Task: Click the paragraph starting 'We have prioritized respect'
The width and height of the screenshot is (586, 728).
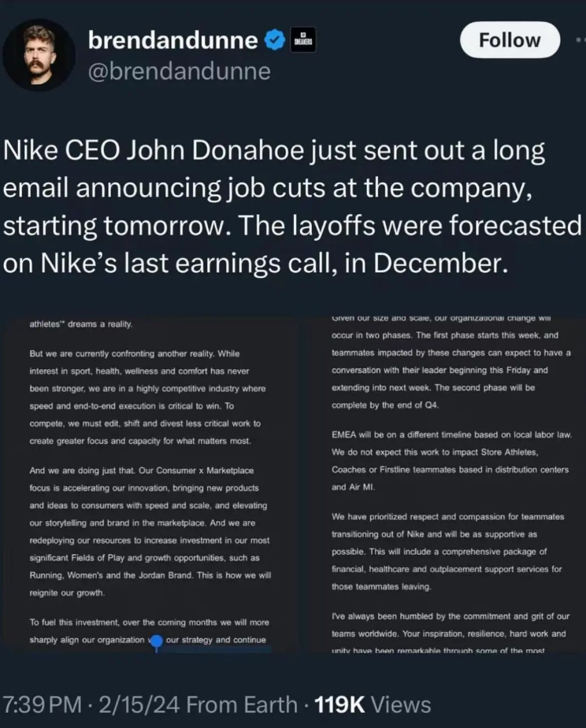Action: pyautogui.click(x=448, y=552)
